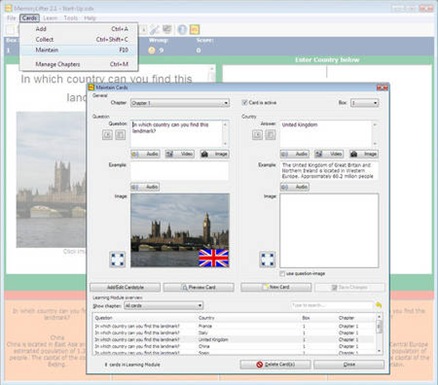Click the Delete Card(s) button

pyautogui.click(x=275, y=365)
